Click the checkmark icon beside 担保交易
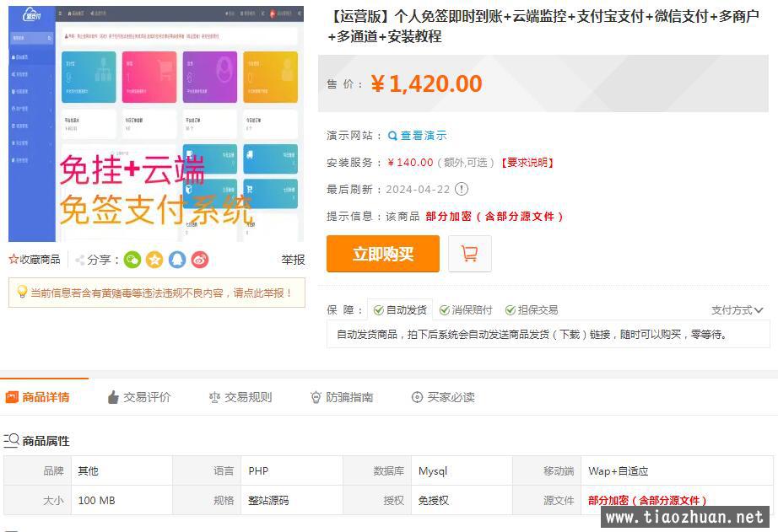The height and width of the screenshot is (532, 778). point(510,310)
